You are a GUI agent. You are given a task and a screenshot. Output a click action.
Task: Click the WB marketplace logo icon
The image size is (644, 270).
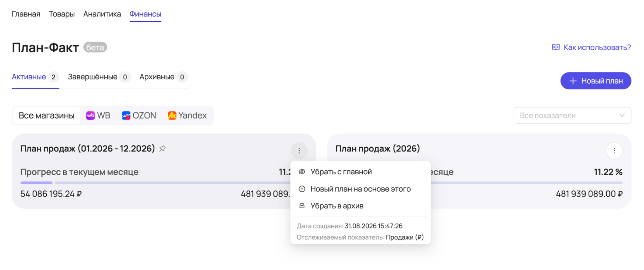click(x=91, y=115)
